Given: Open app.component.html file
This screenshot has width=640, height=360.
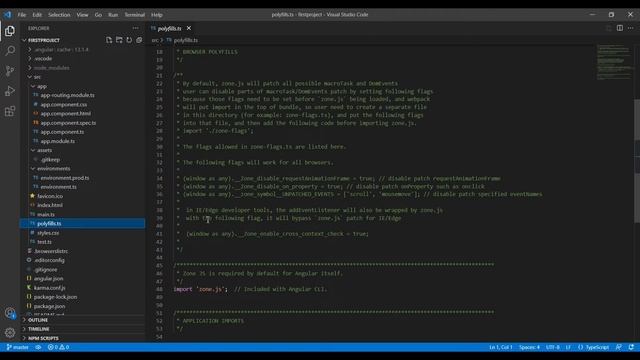Looking at the screenshot, I should click(66, 113).
